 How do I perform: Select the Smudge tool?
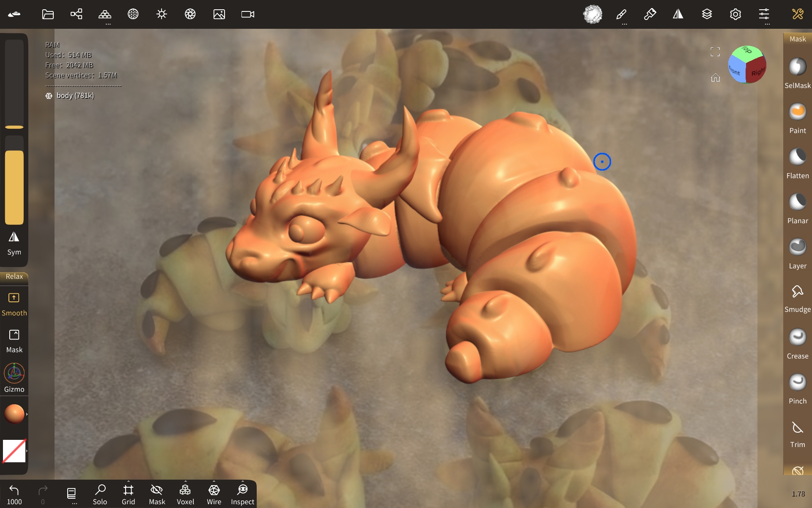click(x=797, y=291)
